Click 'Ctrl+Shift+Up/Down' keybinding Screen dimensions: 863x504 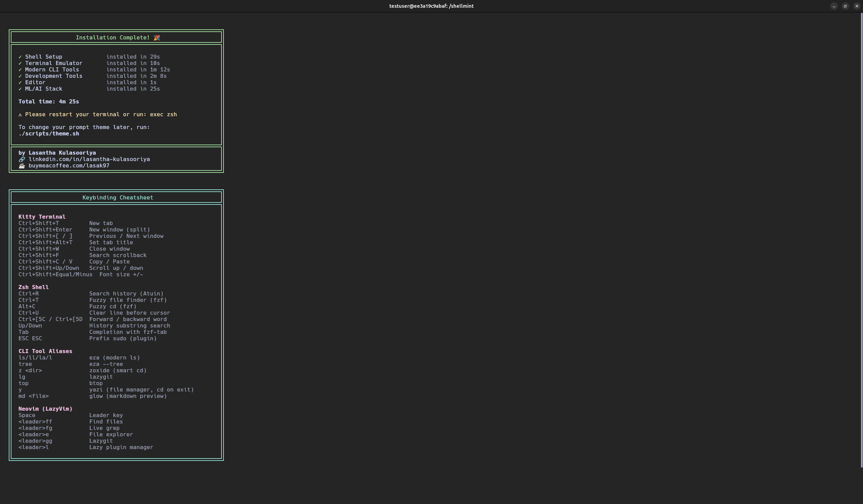point(49,268)
